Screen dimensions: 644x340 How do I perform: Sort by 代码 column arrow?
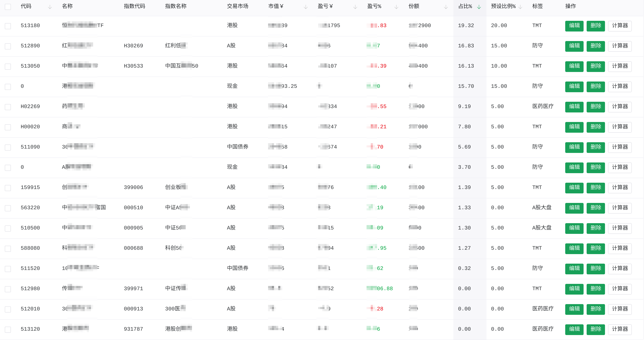pos(50,7)
